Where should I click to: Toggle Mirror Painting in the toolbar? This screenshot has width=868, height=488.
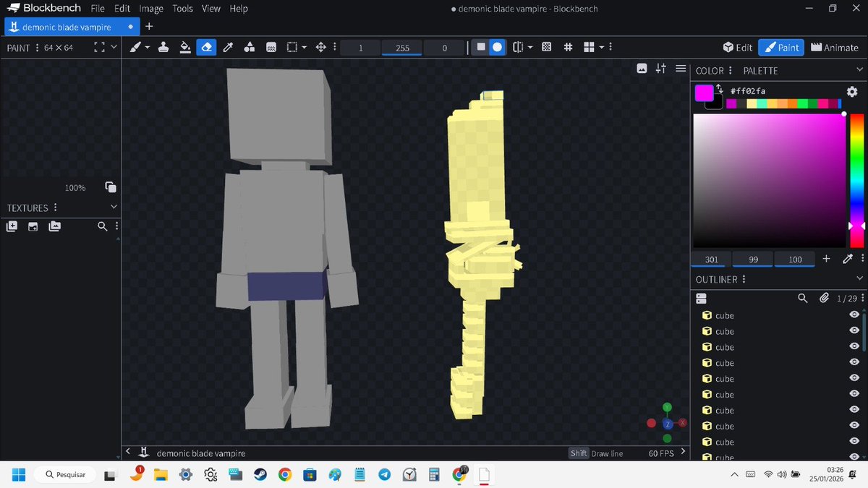click(518, 47)
